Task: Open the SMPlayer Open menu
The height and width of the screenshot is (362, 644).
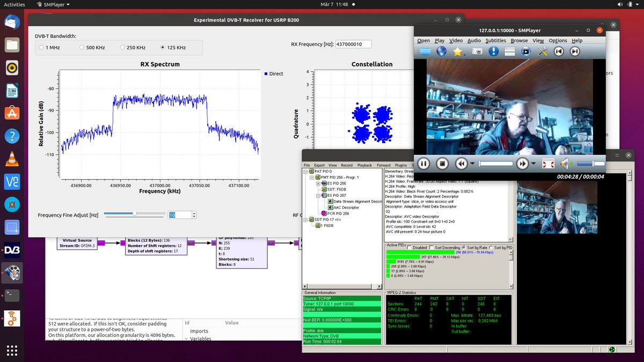Action: pos(423,40)
